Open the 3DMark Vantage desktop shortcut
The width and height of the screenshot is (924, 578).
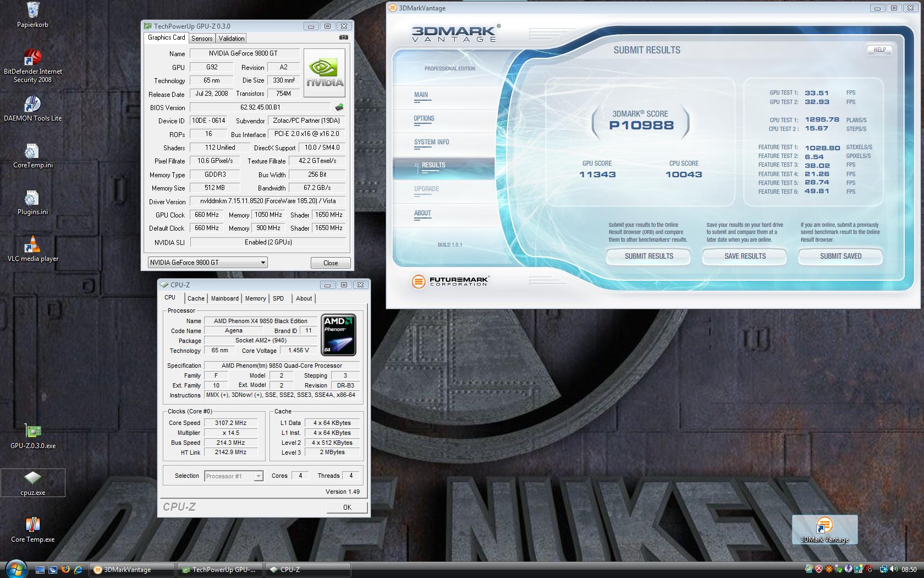(824, 530)
